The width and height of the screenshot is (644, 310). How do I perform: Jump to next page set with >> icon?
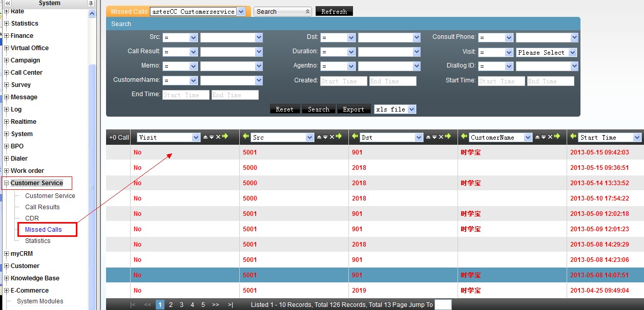(215, 305)
